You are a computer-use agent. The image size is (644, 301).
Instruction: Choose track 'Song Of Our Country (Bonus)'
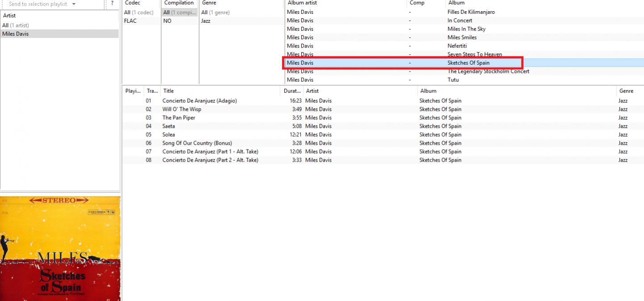197,143
